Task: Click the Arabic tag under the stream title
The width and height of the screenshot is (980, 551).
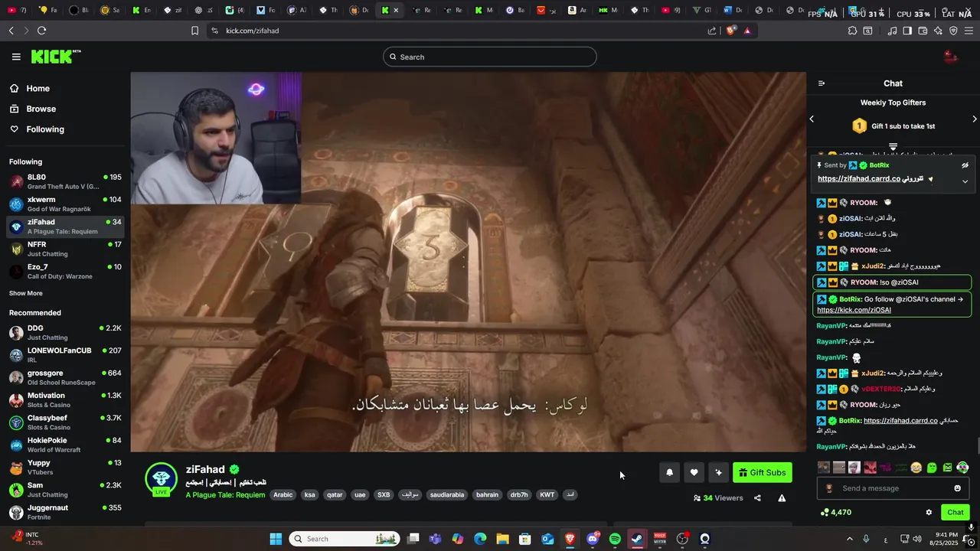Action: point(283,495)
